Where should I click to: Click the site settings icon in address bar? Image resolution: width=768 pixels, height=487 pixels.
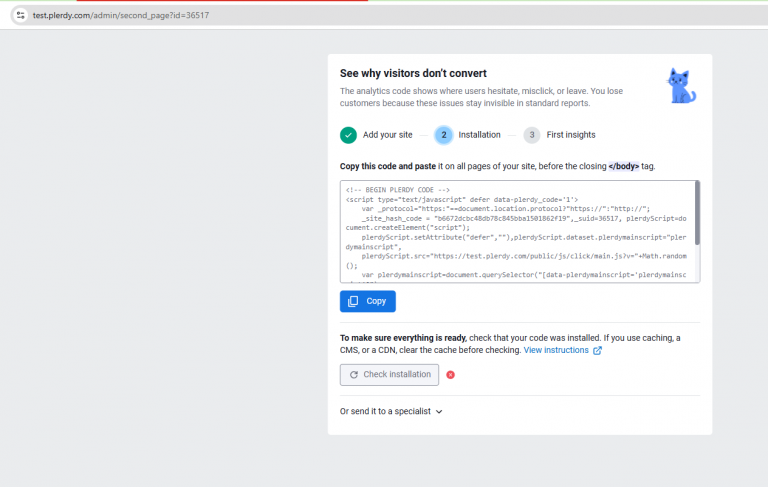20,15
